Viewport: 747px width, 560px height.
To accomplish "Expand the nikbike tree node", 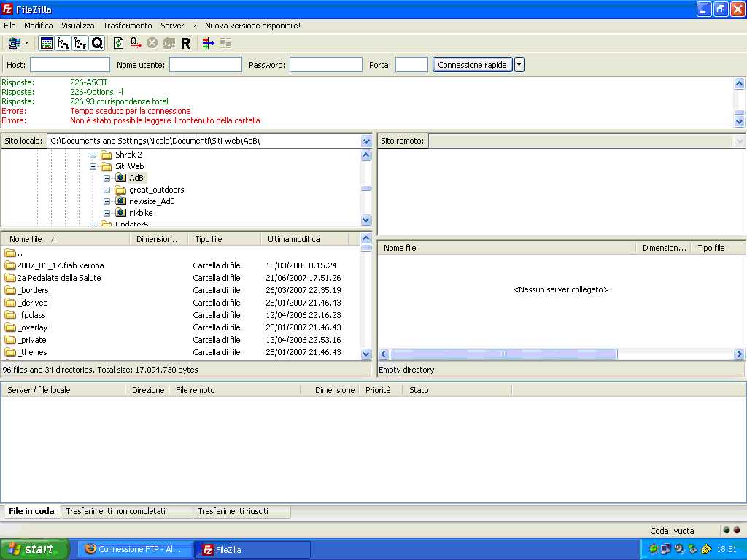I will coord(107,214).
